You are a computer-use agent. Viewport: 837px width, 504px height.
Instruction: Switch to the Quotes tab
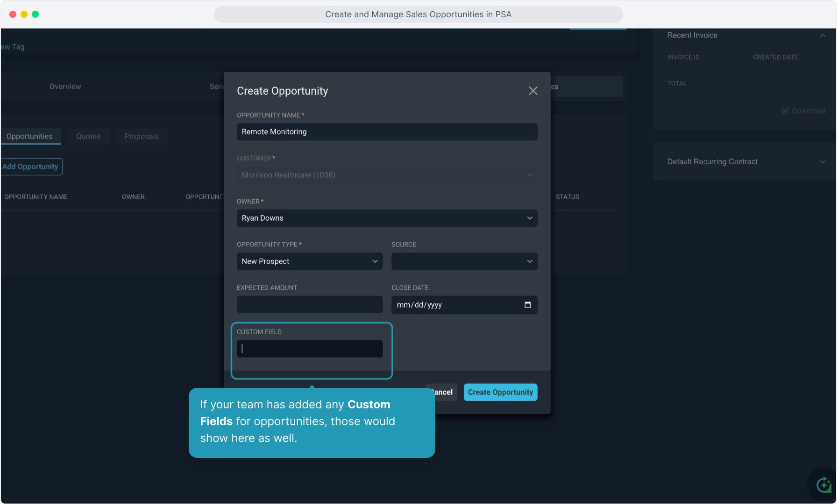click(88, 136)
